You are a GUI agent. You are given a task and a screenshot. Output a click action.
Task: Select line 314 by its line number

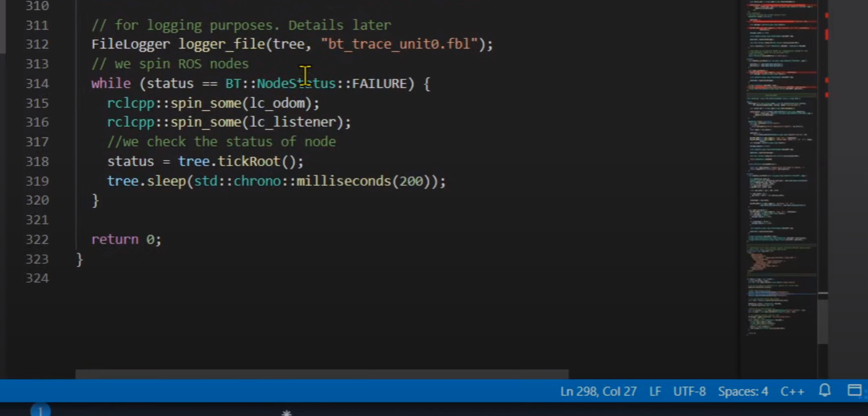coord(37,84)
